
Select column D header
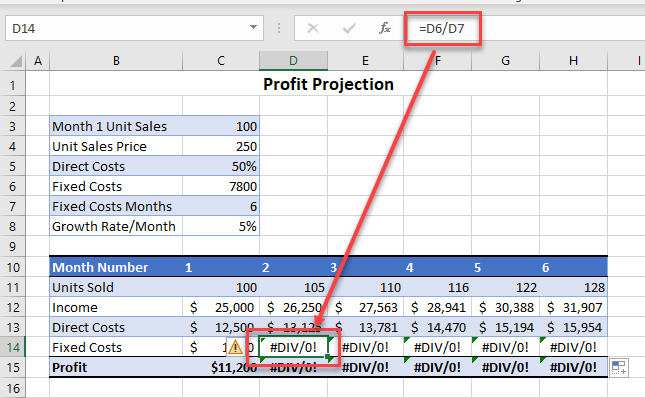pos(293,61)
